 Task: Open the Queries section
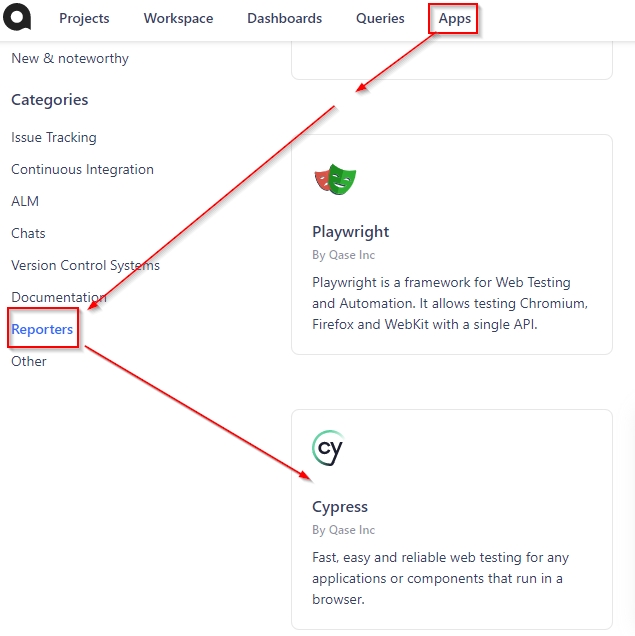point(380,18)
